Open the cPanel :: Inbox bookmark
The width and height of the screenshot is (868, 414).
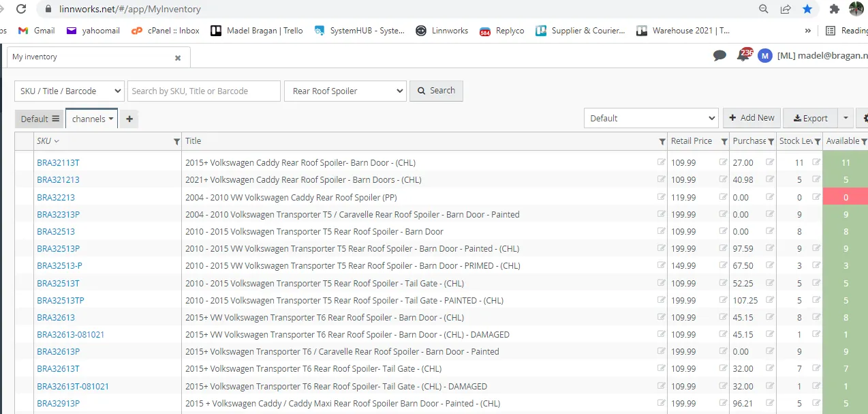166,31
